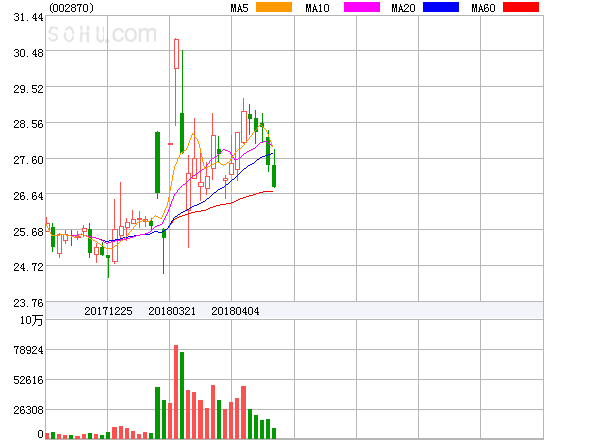Click the MA5 legend label
The image size is (600, 440).
tap(240, 8)
